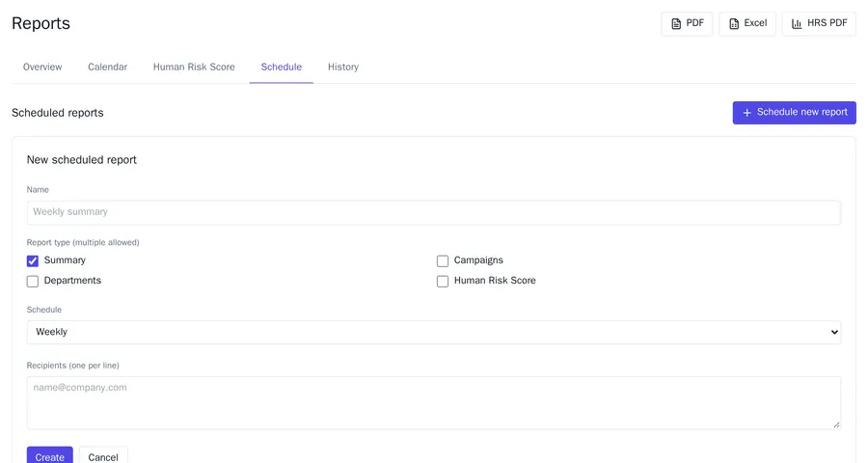Screen dimensions: 868x463
Task: Click the PDF document icon
Action: click(x=676, y=24)
